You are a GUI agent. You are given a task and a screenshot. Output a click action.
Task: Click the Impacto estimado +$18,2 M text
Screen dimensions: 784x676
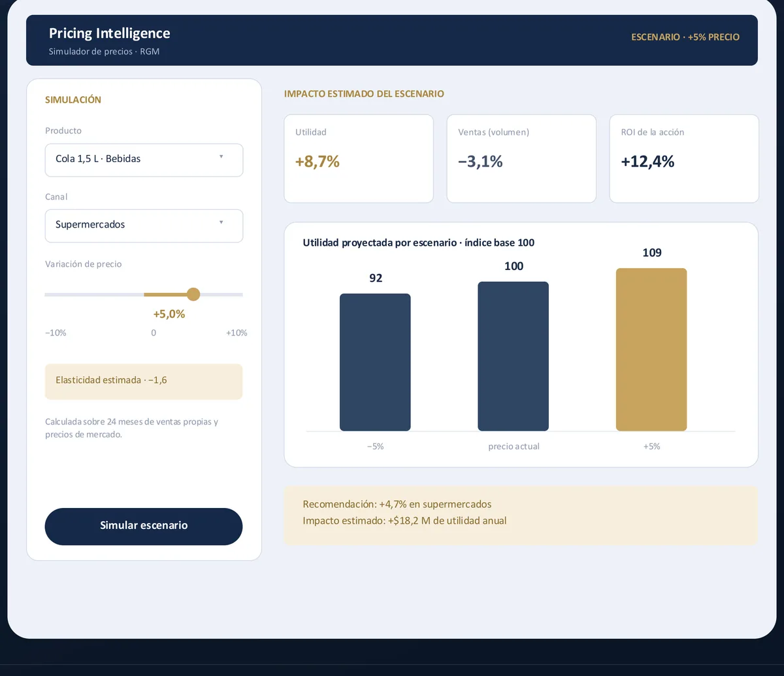point(405,521)
